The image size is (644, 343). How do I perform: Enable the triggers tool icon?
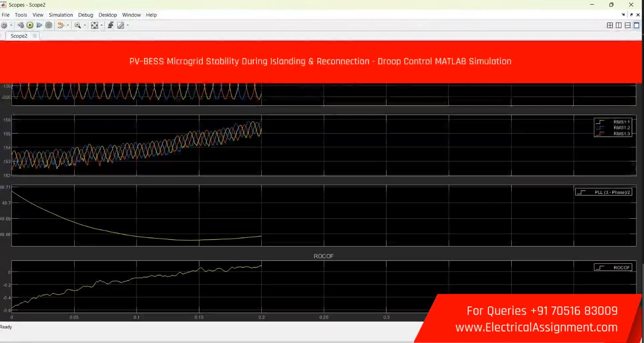110,25
